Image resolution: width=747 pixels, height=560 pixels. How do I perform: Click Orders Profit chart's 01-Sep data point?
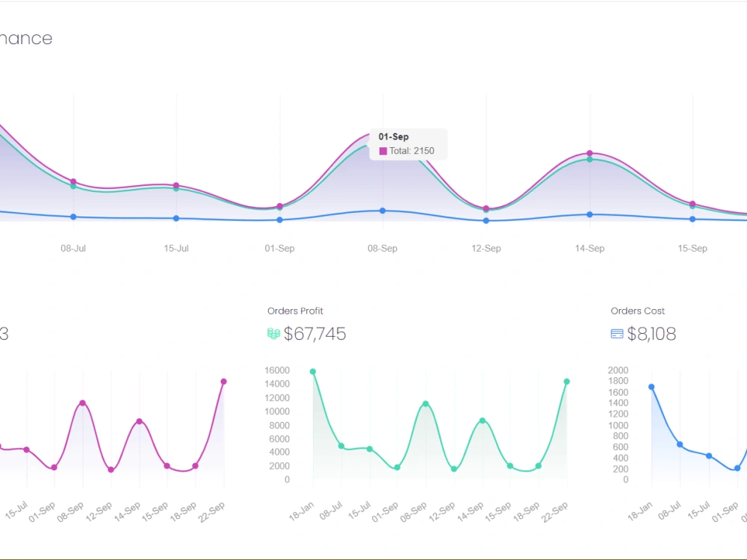397,467
